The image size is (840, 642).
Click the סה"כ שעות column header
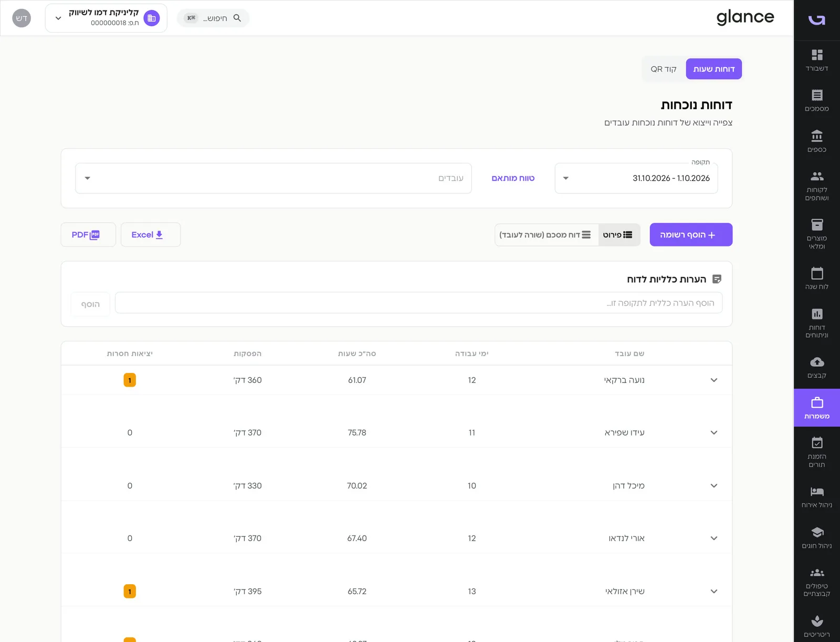coord(357,354)
